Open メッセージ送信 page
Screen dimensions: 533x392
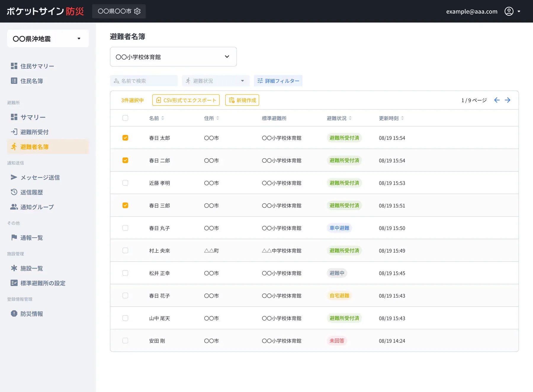(48, 177)
